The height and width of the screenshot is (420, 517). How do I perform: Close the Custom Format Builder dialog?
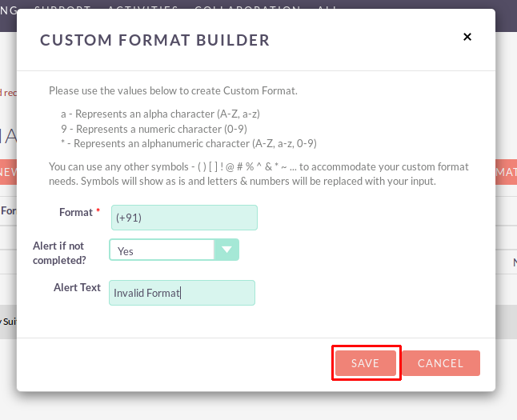[467, 37]
